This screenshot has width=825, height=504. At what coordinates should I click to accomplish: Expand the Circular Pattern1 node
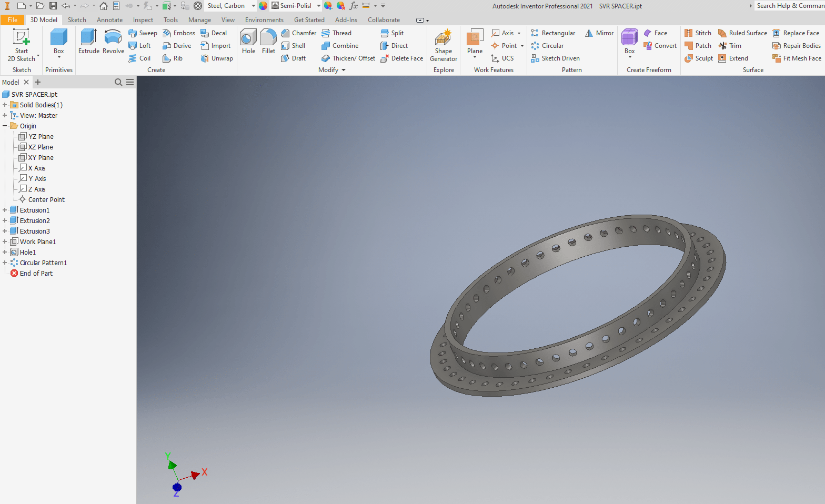[x=5, y=263]
